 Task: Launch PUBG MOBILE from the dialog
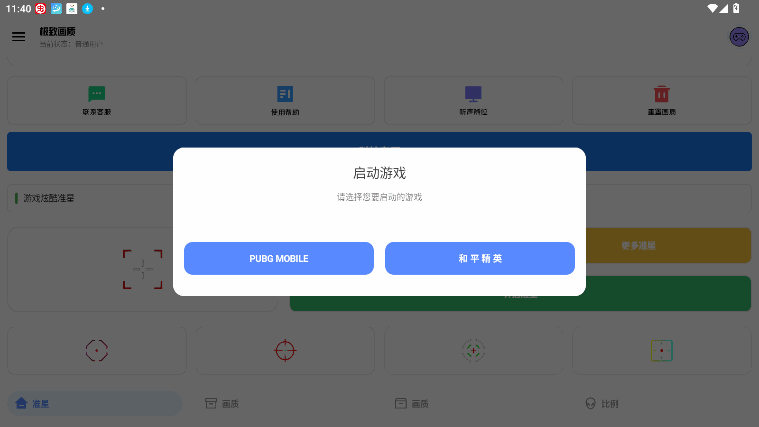click(279, 259)
